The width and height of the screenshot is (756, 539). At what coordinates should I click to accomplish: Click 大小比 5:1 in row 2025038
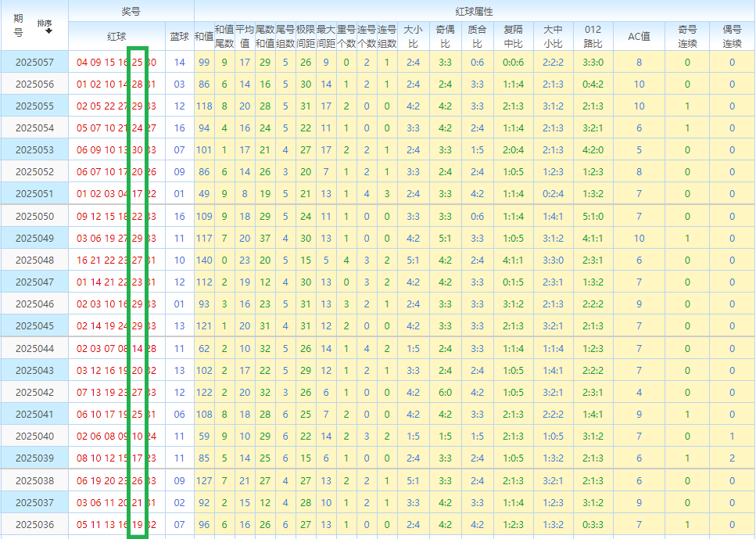(x=414, y=480)
